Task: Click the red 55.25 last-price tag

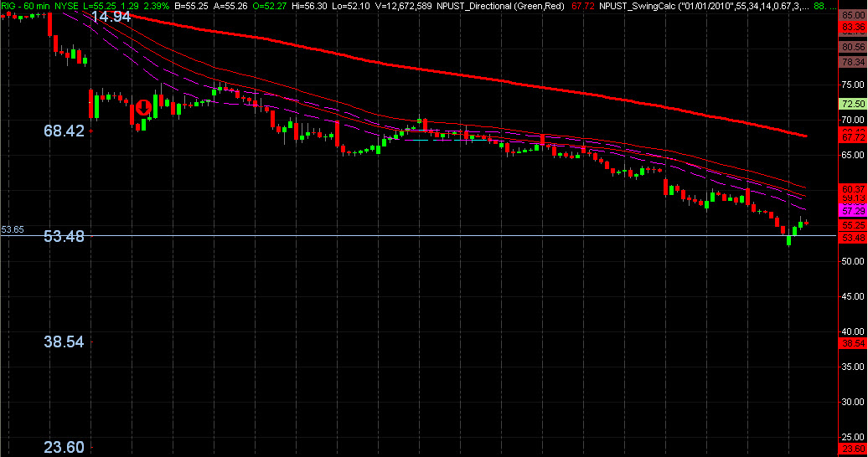Action: click(853, 226)
